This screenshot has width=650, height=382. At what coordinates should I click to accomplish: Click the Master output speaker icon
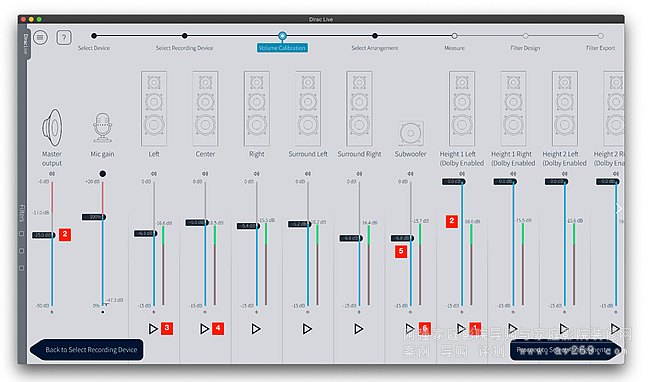(x=52, y=128)
